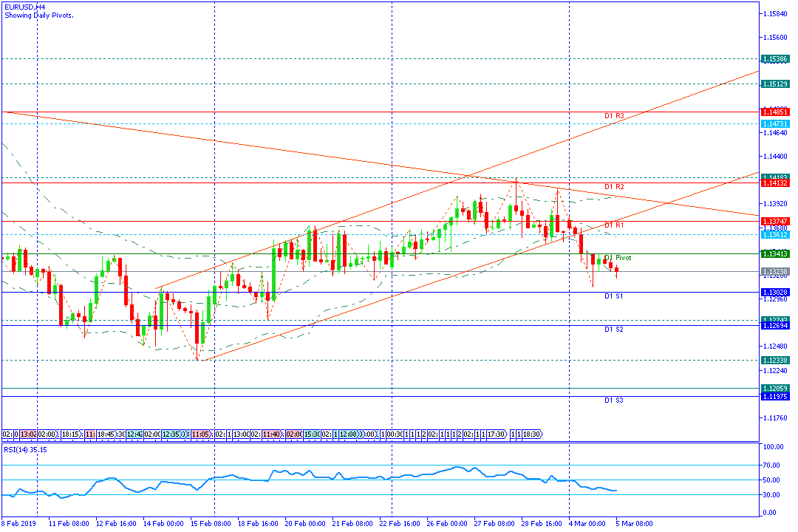Screen dimensions: 798x532
Task: Click the 1.14851 red price tag
Action: [775, 112]
